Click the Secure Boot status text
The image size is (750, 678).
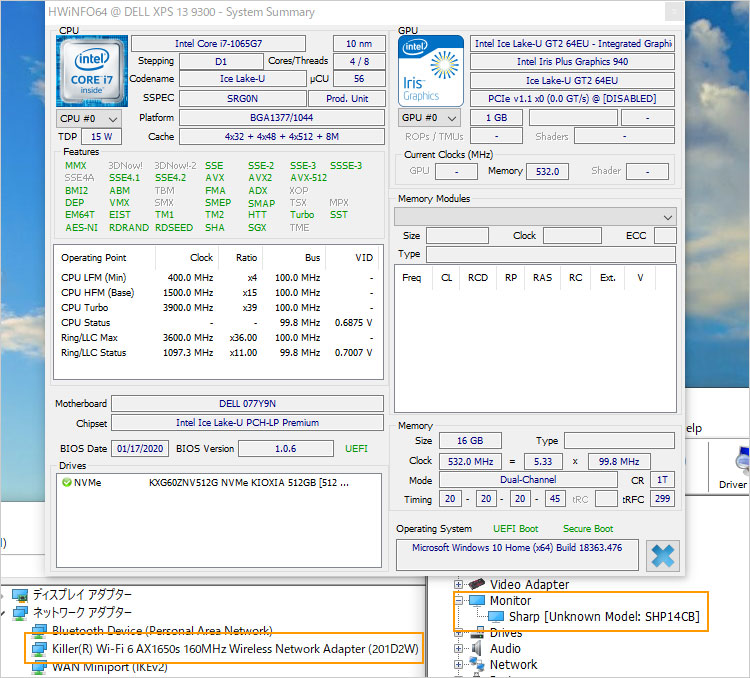point(588,529)
